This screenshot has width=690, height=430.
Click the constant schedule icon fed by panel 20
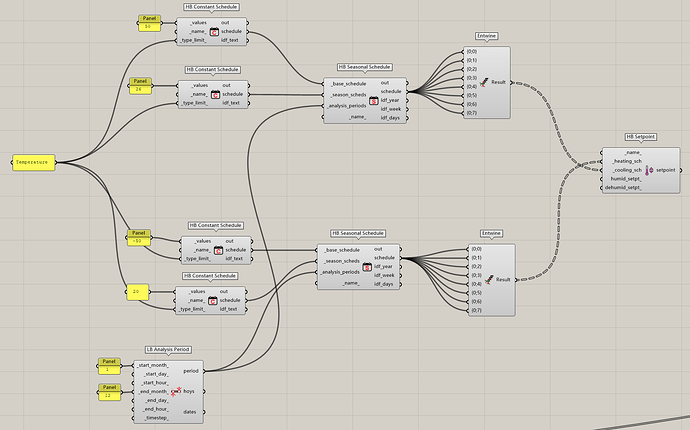[x=213, y=301]
